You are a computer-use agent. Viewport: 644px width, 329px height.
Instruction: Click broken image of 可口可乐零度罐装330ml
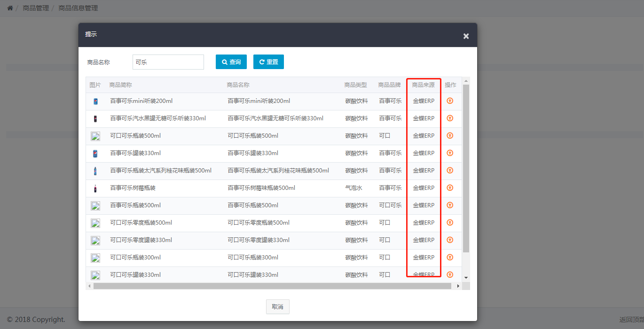click(95, 241)
